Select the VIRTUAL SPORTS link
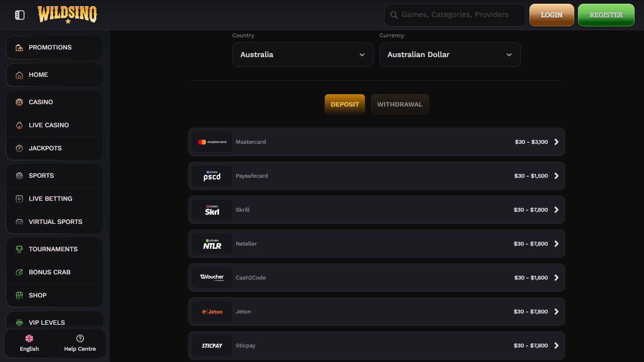The image size is (644, 362). [54, 222]
